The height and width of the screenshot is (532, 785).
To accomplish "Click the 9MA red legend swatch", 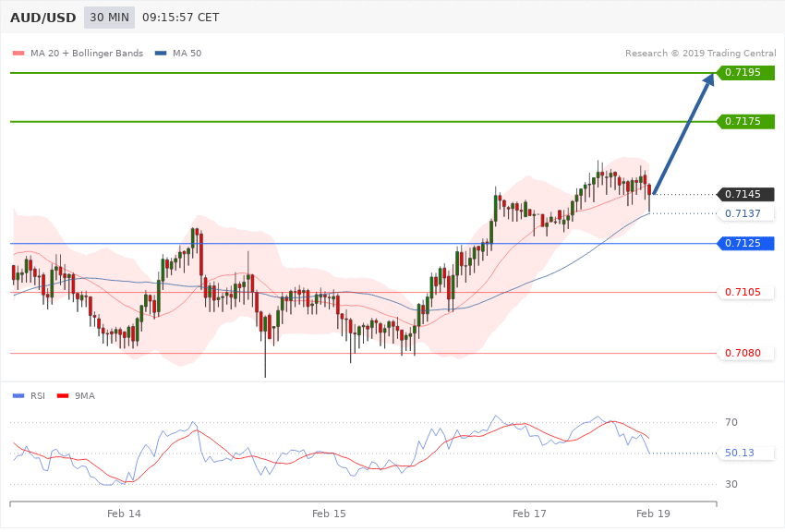I will pyautogui.click(x=63, y=396).
